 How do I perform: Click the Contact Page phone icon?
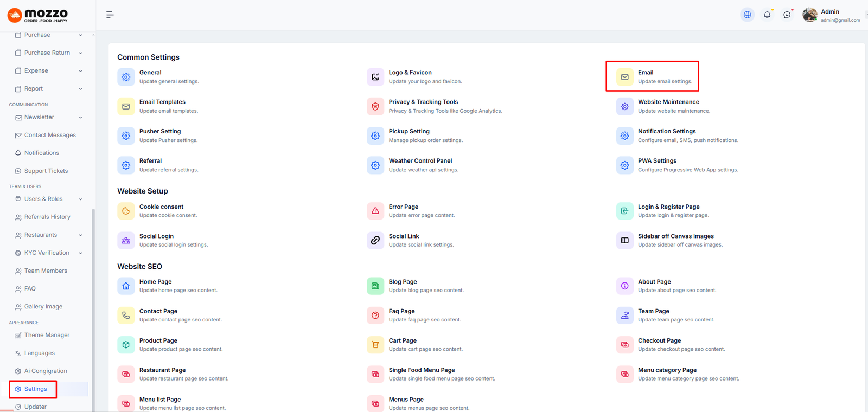pyautogui.click(x=126, y=315)
